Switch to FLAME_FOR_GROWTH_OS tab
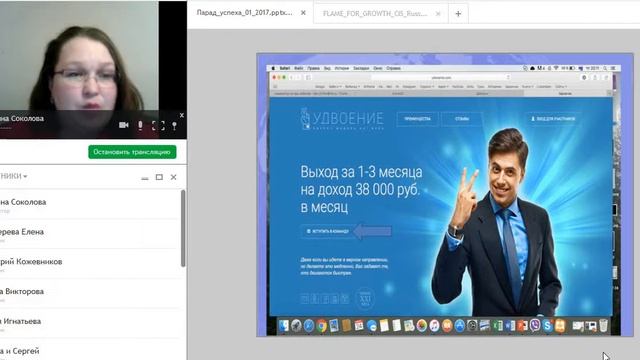The height and width of the screenshot is (360, 640). click(375, 13)
